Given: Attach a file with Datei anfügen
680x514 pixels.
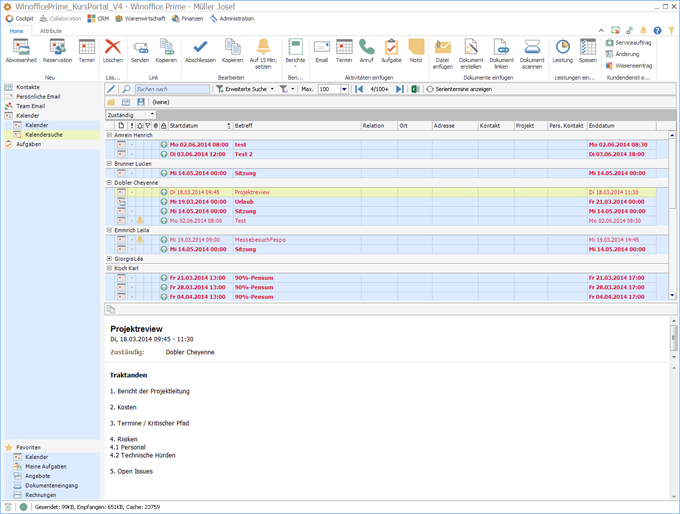Looking at the screenshot, I should [442, 54].
